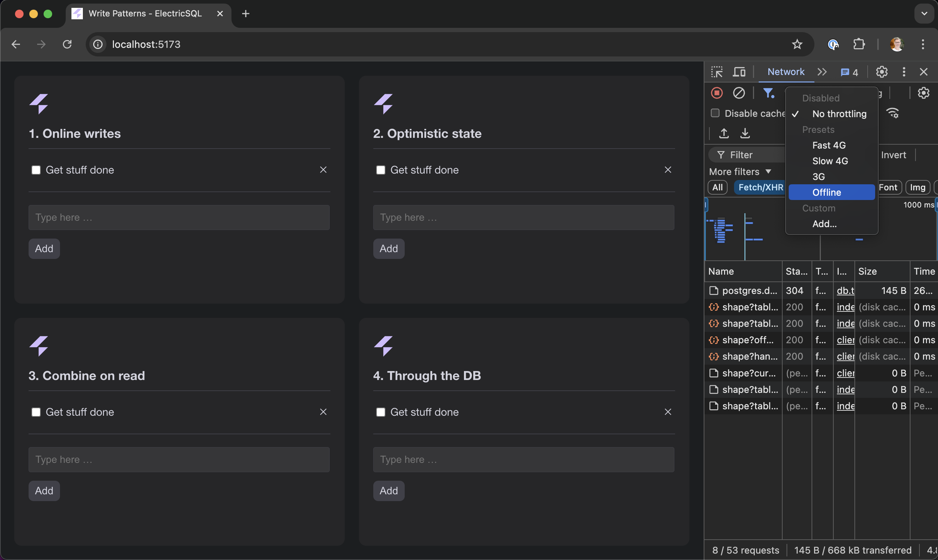Viewport: 938px width, 560px height.
Task: Click the stop recording network log icon
Action: (717, 93)
